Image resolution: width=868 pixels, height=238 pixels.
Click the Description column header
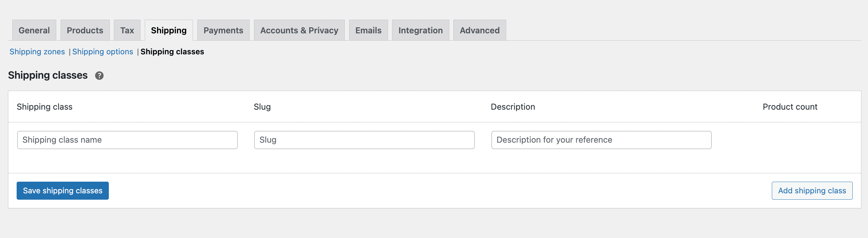(513, 107)
